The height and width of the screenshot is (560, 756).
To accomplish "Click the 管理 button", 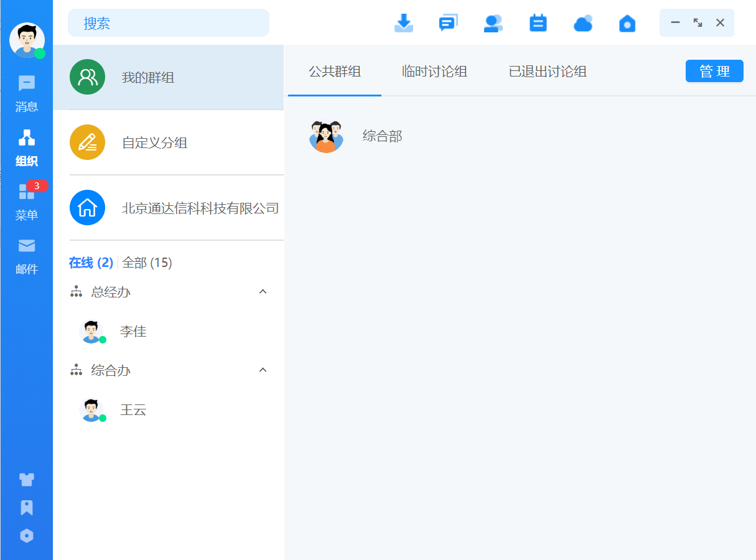I will pyautogui.click(x=714, y=72).
